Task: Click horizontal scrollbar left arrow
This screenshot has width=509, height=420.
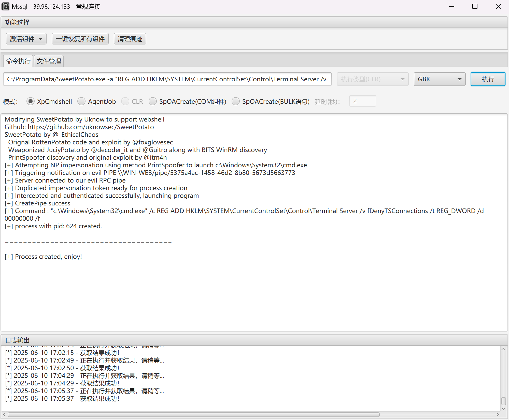Action: pyautogui.click(x=4, y=414)
